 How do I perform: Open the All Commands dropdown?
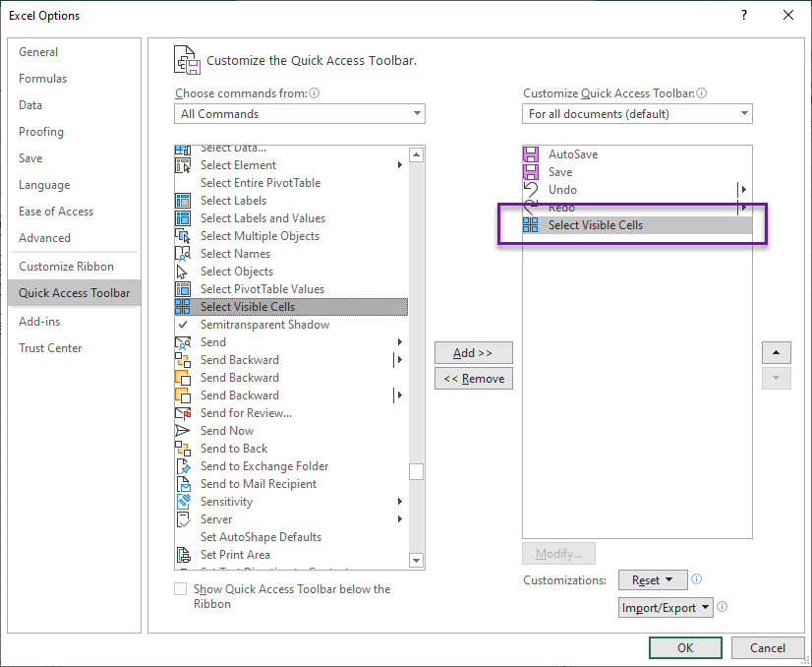coord(299,114)
